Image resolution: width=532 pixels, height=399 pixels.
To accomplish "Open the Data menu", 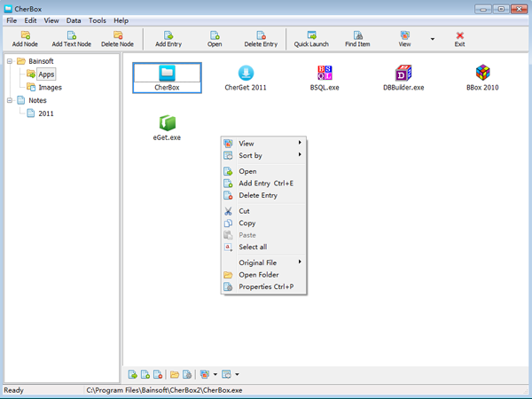I will pos(74,20).
